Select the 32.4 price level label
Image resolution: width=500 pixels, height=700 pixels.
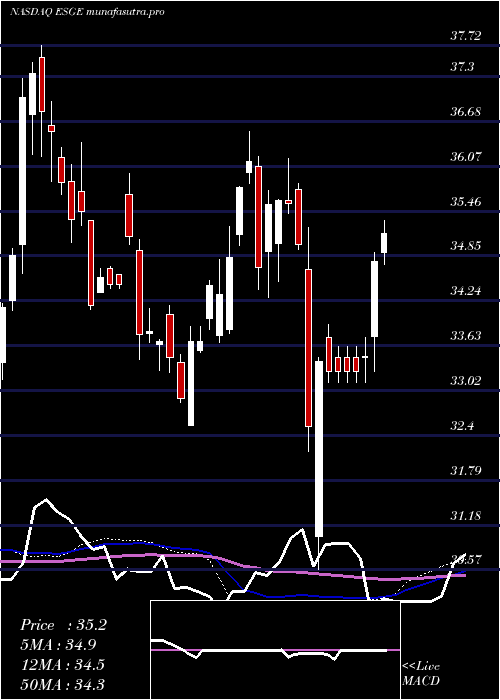(462, 425)
